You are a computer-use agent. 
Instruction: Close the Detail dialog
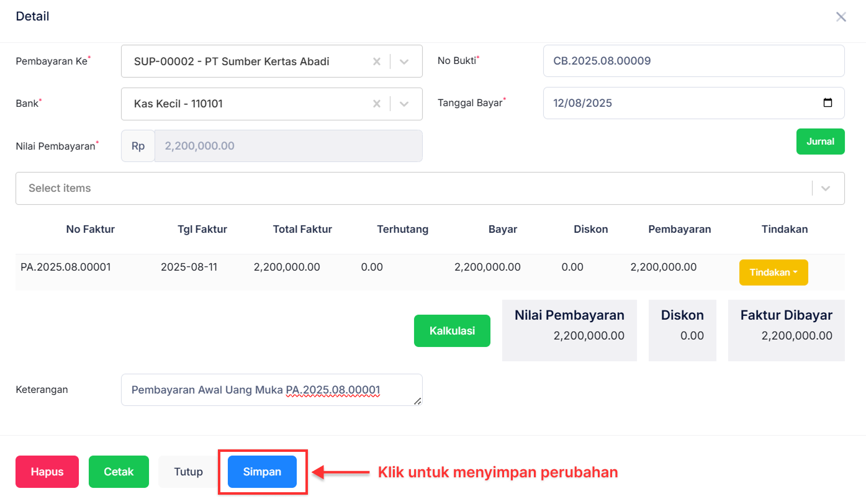(841, 17)
